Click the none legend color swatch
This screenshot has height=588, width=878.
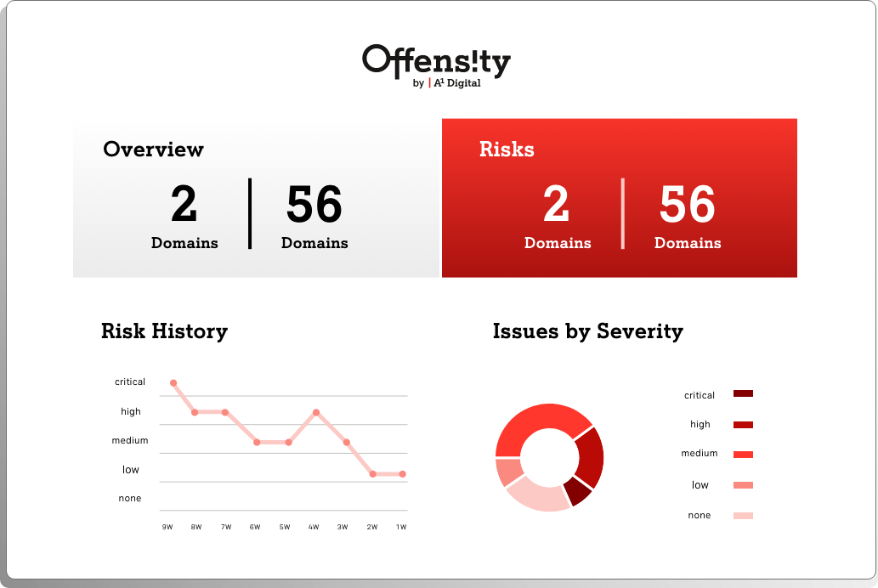(743, 516)
